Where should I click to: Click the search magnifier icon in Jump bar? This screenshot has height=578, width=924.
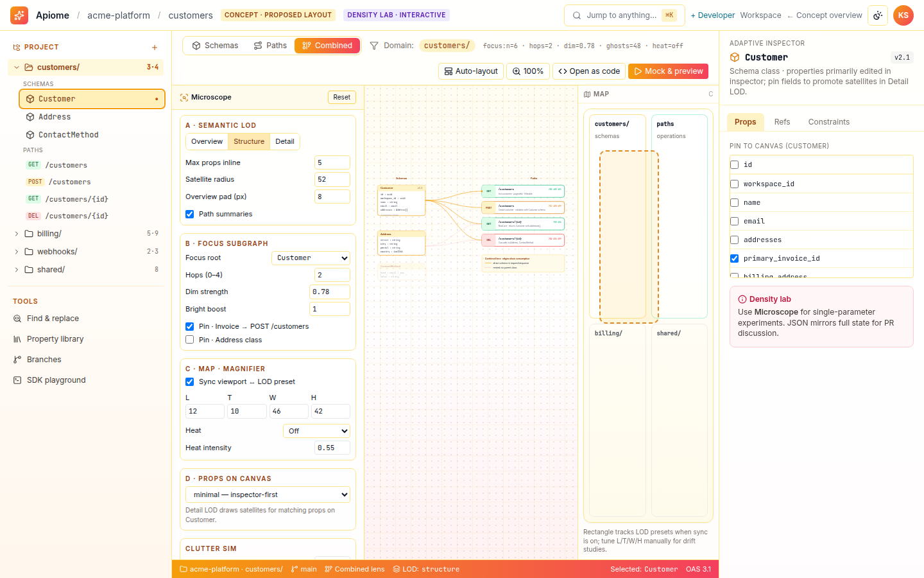pos(577,15)
